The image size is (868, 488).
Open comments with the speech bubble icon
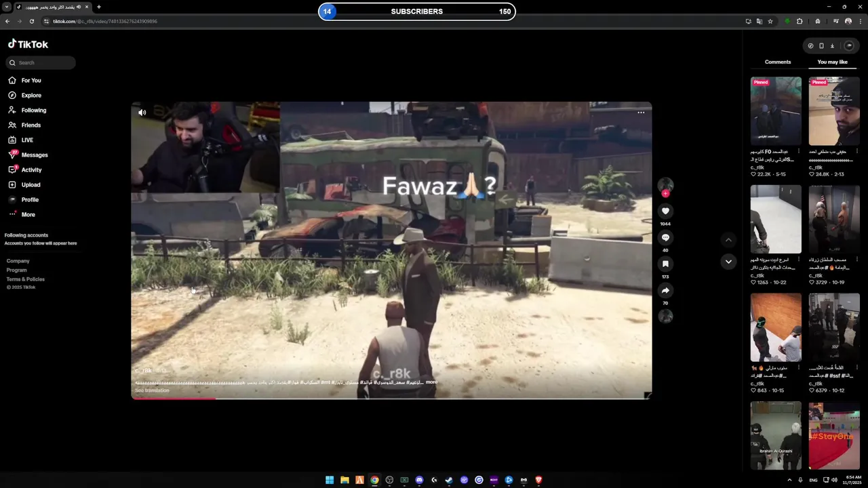tap(665, 238)
